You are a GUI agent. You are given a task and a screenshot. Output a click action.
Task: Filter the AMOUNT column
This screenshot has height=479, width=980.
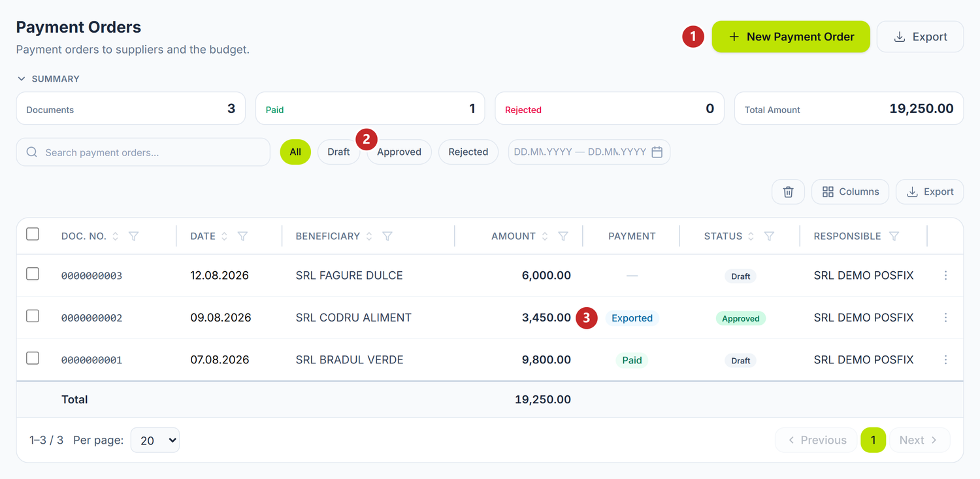coord(563,236)
